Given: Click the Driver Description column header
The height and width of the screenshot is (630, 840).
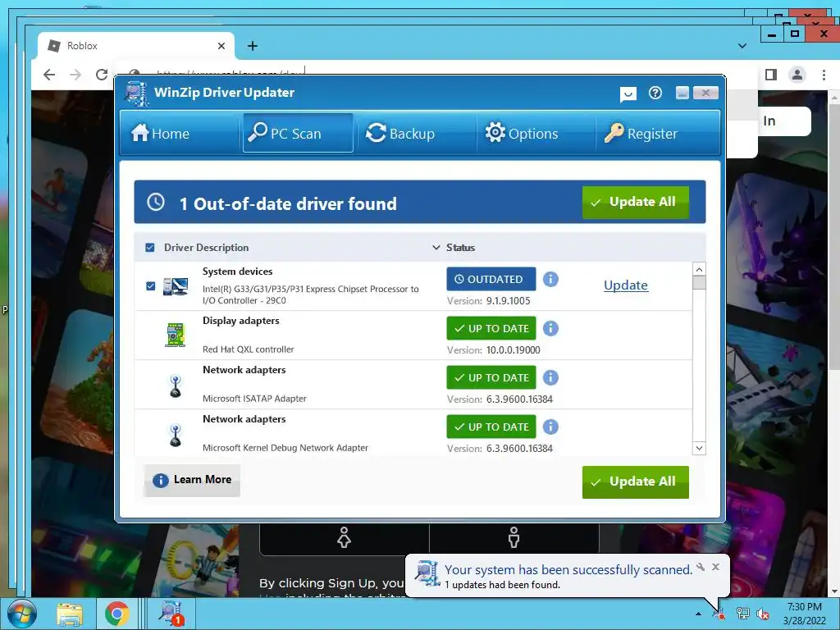Looking at the screenshot, I should click(206, 248).
